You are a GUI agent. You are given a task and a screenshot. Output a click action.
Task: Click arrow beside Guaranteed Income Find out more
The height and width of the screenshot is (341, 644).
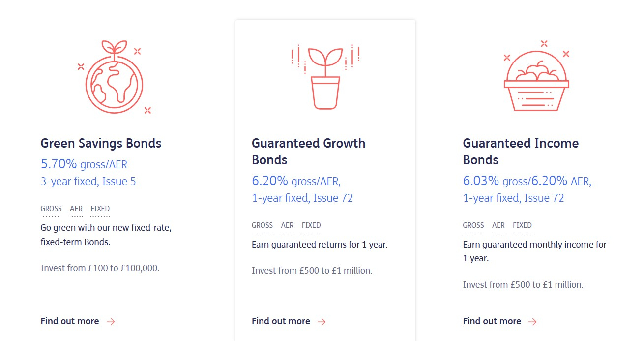tap(532, 322)
